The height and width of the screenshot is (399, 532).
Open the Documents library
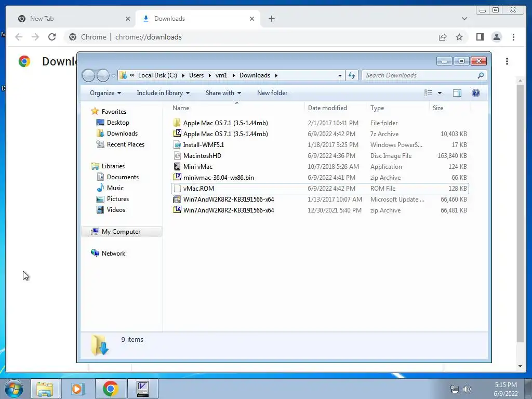pyautogui.click(x=123, y=177)
